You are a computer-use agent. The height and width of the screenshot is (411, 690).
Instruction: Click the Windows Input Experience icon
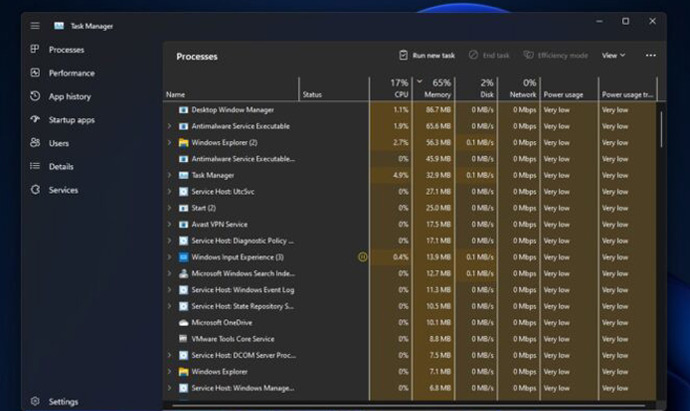(184, 257)
